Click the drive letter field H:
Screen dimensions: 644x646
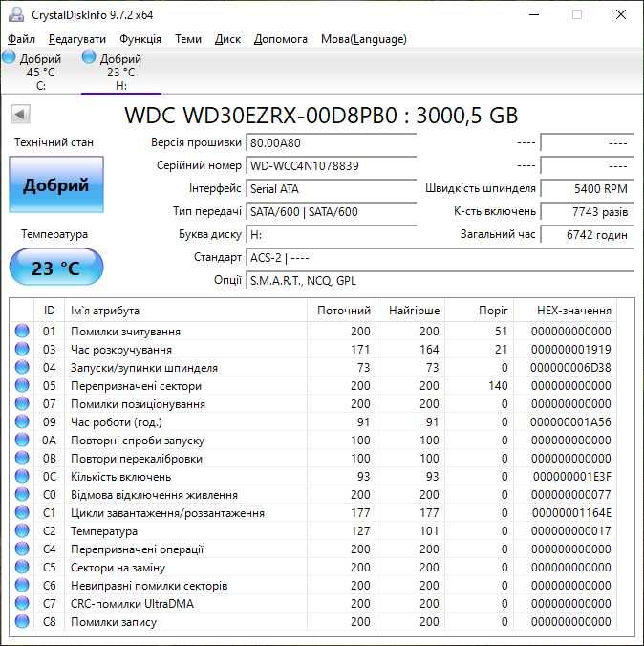(332, 235)
